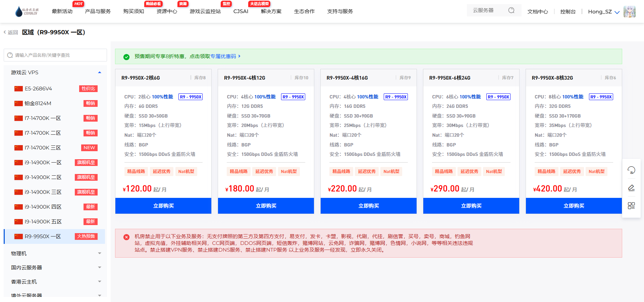Click the customer service chat icon

[x=631, y=170]
